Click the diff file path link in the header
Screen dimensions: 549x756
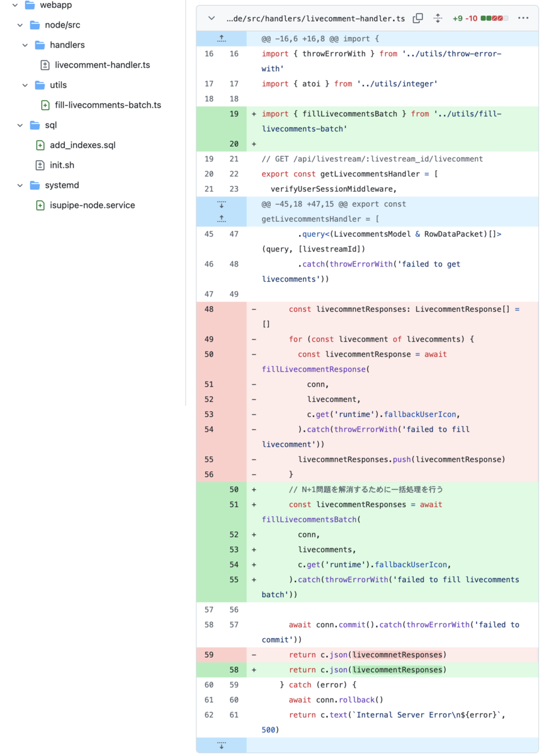[x=315, y=18]
